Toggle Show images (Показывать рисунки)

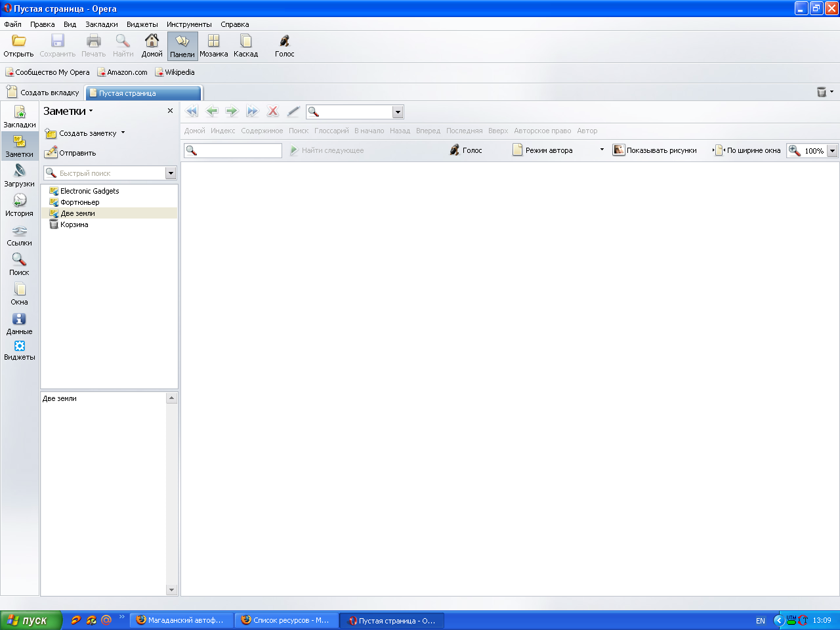pos(654,150)
